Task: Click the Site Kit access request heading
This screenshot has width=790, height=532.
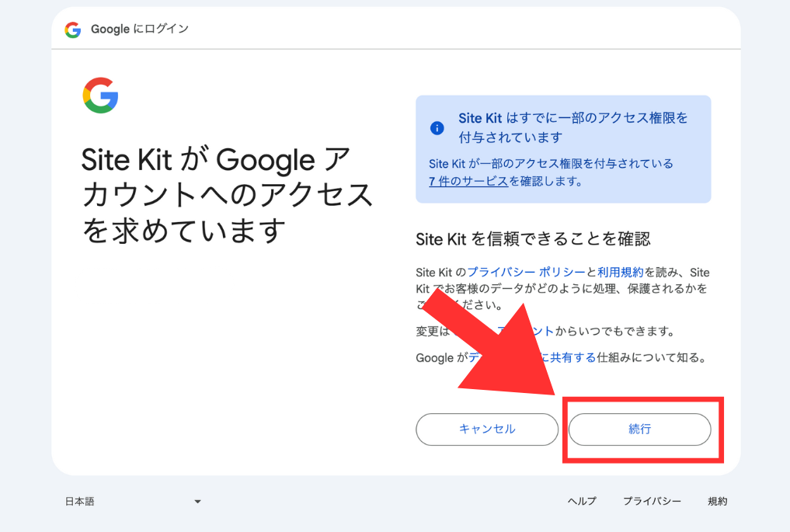Action: (x=227, y=195)
